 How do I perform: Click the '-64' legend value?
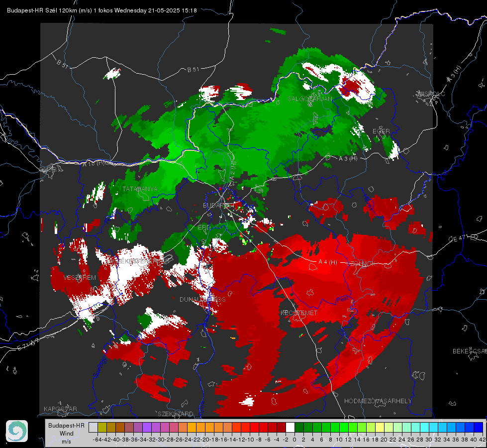coord(97,440)
